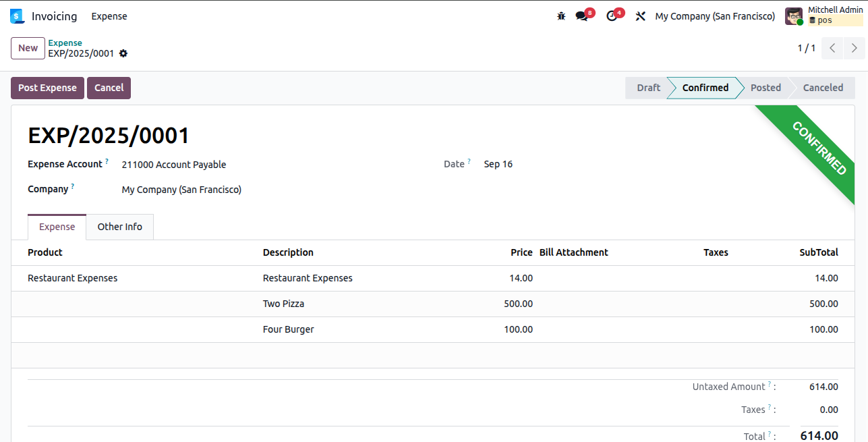Click the 100.00 subtotal cell
The image size is (868, 442).
[x=823, y=329]
